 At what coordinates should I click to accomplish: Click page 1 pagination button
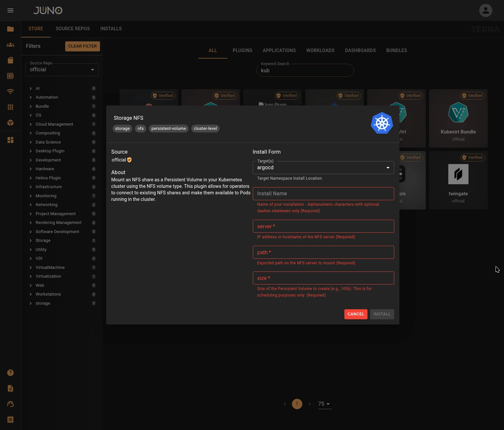point(297,404)
